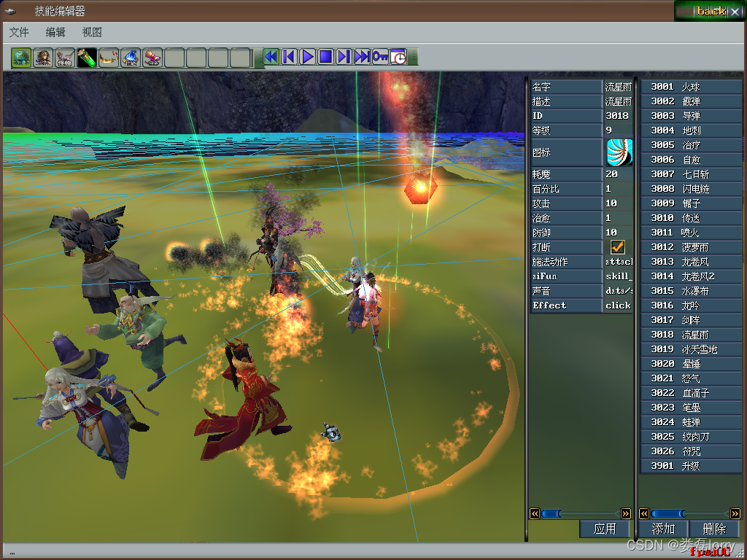This screenshot has width=747, height=560.
Task: Click the 防御 value field
Action: (x=619, y=233)
